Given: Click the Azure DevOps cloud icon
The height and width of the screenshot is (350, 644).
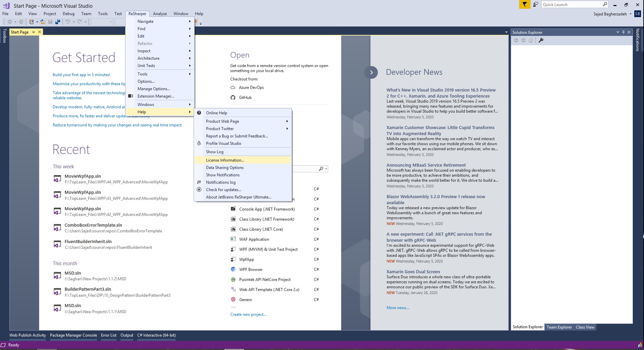Looking at the screenshot, I should point(233,87).
